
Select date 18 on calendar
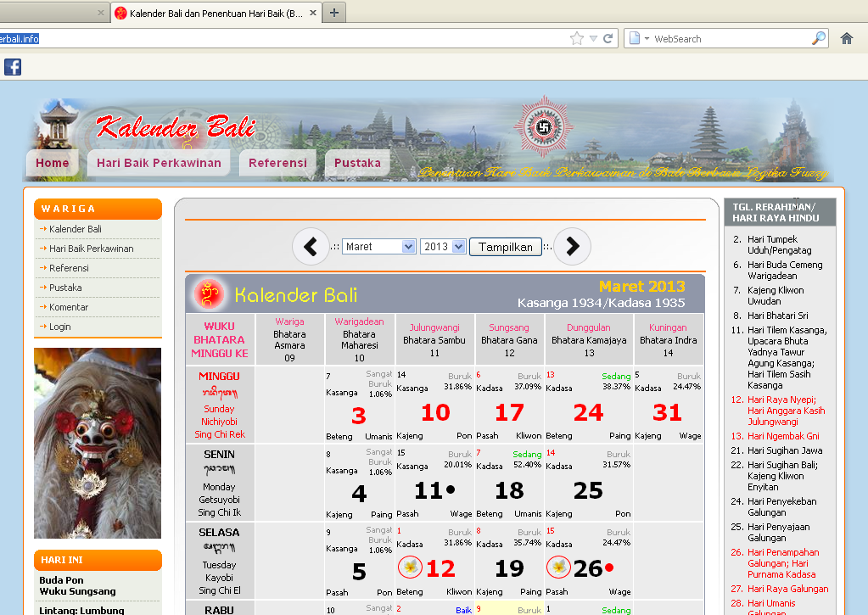(x=509, y=490)
